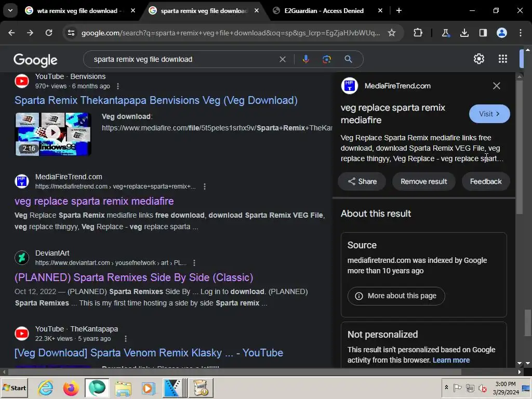The height and width of the screenshot is (399, 532).
Task: Close the About this result panel
Action: 496,86
